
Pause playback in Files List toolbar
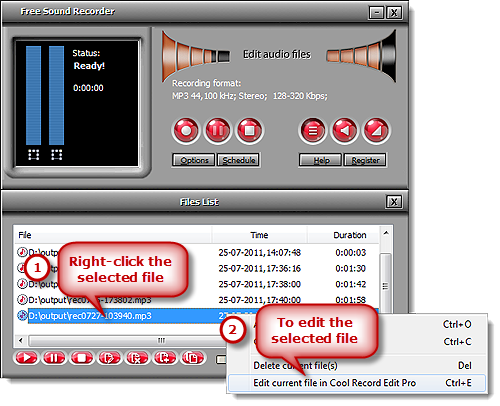(x=54, y=358)
